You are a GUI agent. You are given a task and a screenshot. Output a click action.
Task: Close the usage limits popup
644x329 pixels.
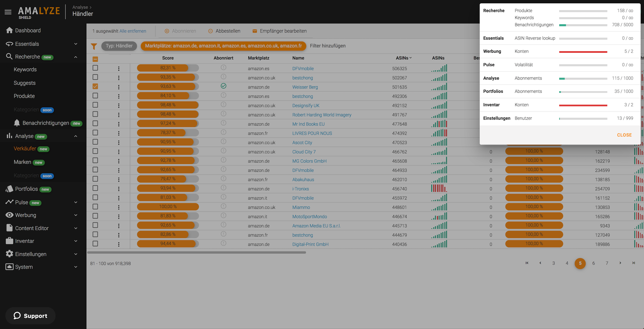[x=624, y=135]
